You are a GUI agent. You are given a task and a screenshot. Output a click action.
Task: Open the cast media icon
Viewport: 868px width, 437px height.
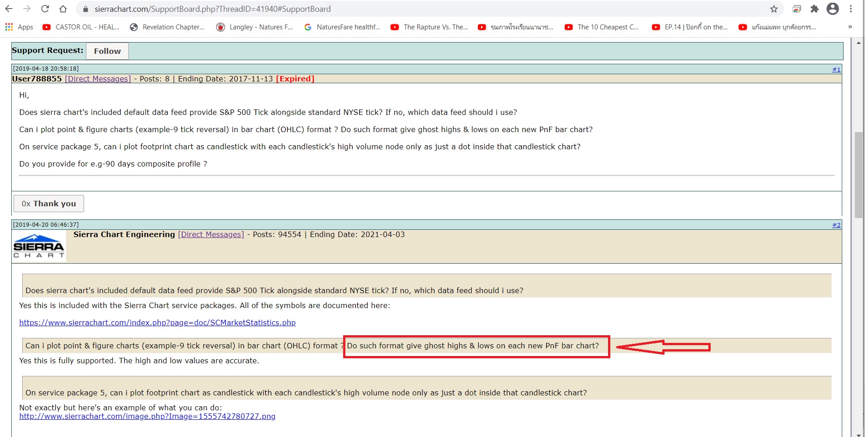coord(797,9)
